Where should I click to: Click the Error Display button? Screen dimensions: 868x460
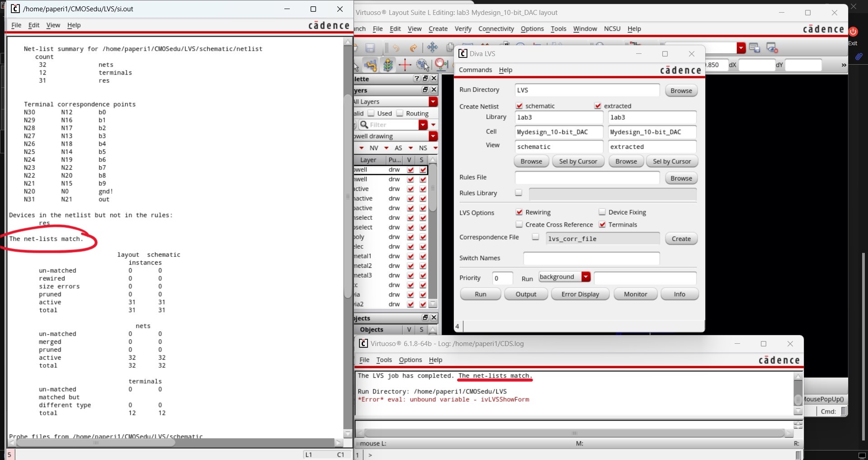coord(580,294)
